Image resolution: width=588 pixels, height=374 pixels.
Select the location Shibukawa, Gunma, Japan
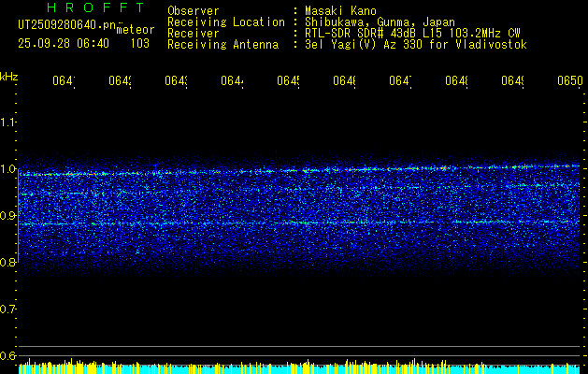coord(380,22)
